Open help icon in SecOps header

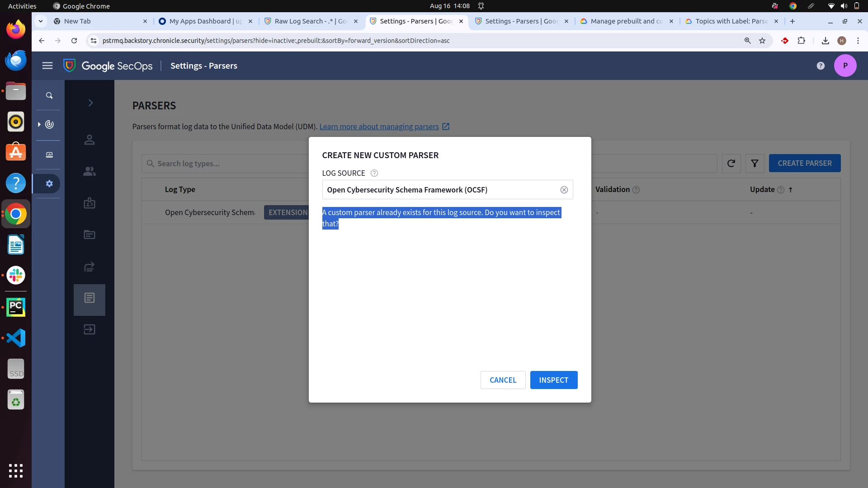(821, 66)
